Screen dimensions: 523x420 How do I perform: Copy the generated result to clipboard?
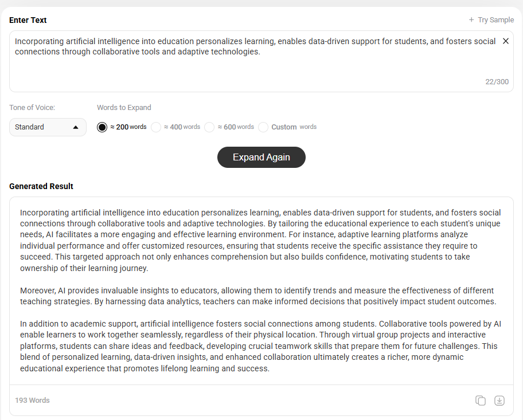481,401
